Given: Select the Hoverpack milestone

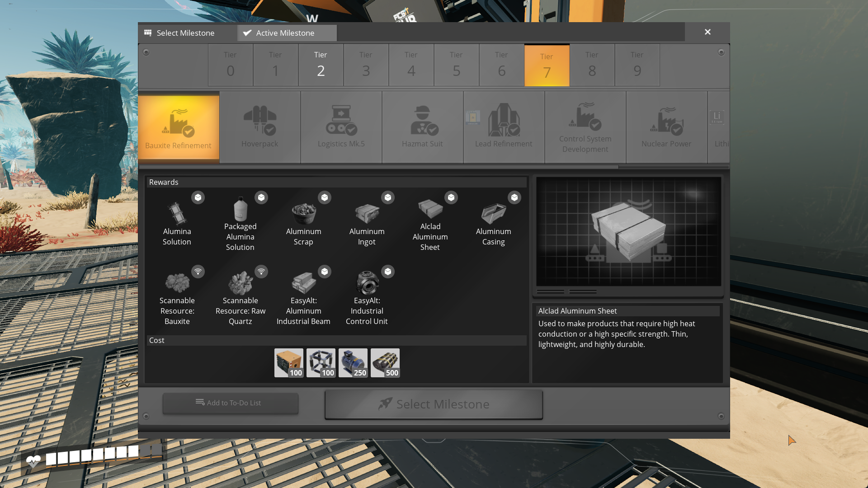Looking at the screenshot, I should pos(260,127).
